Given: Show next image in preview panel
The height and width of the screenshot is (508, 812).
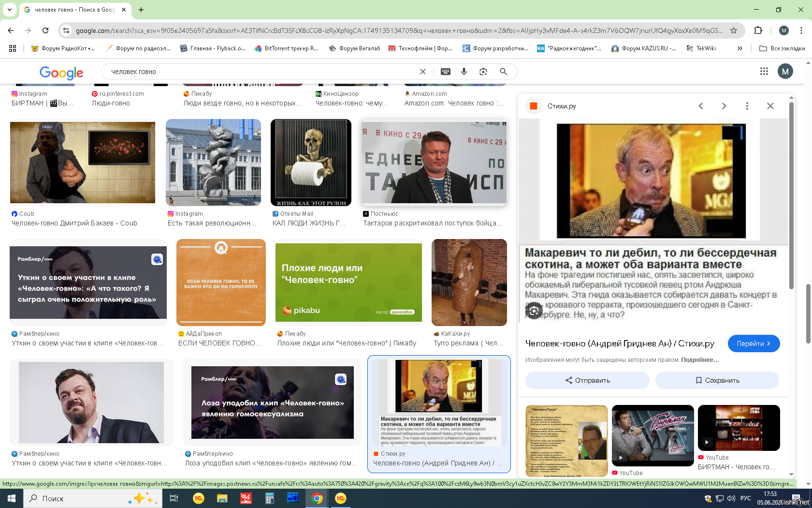Looking at the screenshot, I should (x=724, y=106).
